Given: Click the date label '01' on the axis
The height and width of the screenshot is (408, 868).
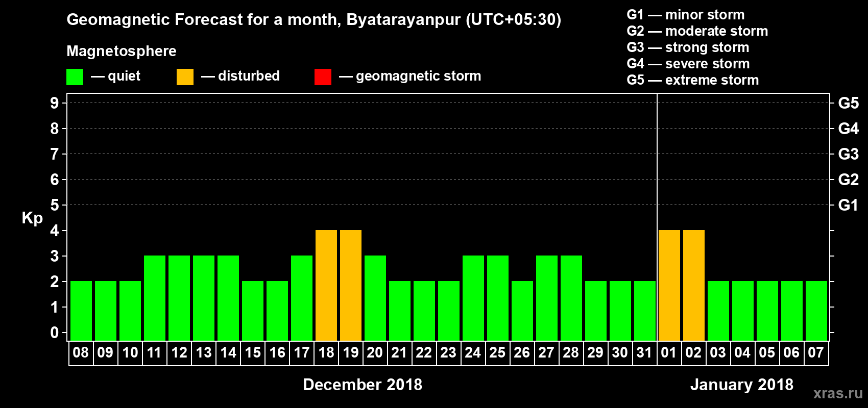Looking at the screenshot, I should click(x=669, y=353).
